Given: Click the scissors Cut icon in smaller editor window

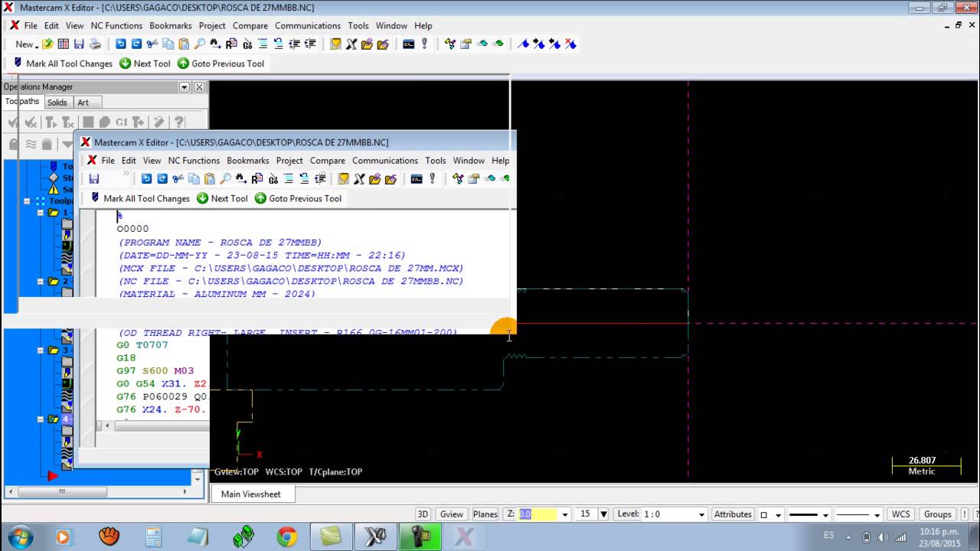Looking at the screenshot, I should pyautogui.click(x=178, y=179).
